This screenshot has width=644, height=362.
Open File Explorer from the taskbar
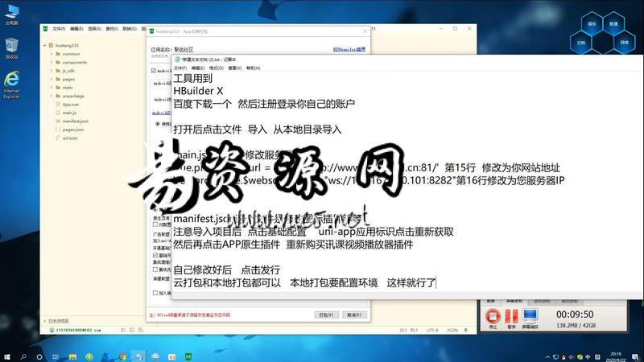72,356
